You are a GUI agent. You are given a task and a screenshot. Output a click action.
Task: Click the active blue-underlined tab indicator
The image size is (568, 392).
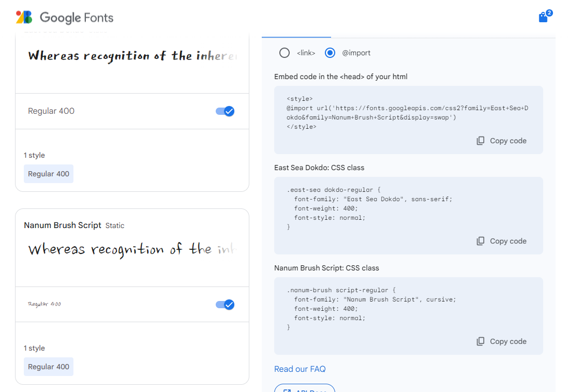296,37
